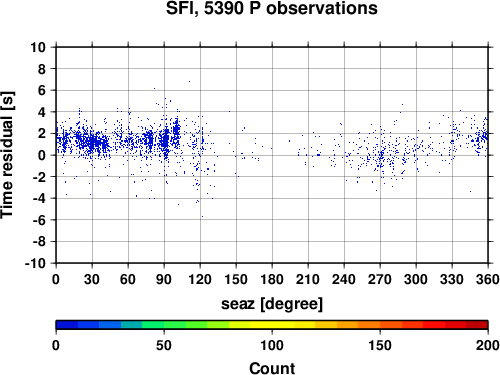Image resolution: width=500 pixels, height=375 pixels.
Task: Click the outlier point near 6.8 seconds
Action: coord(189,81)
